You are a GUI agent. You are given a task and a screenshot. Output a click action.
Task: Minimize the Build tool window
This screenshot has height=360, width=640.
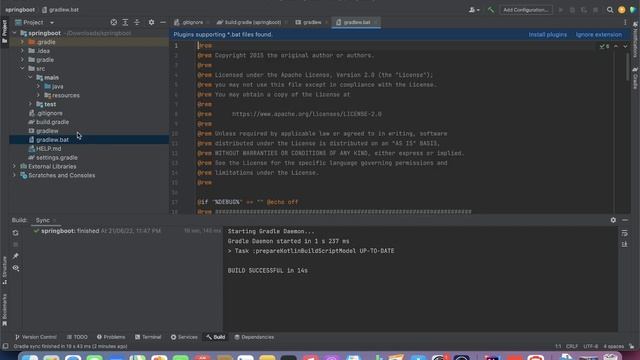click(625, 220)
